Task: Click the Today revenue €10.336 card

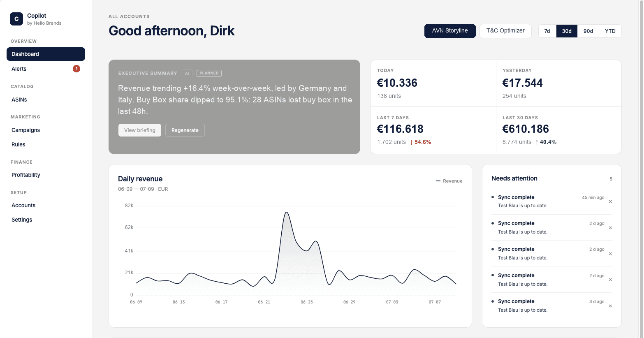Action: 433,83
